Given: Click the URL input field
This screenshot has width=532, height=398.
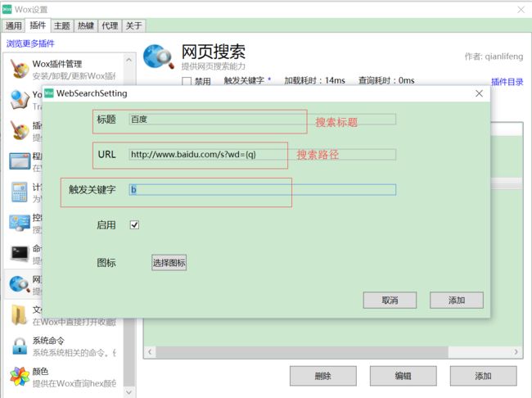Looking at the screenshot, I should click(x=262, y=155).
